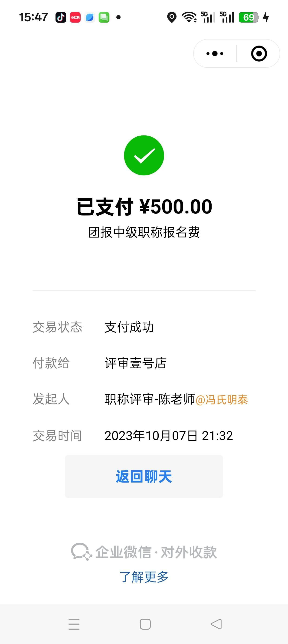Tap the 企业微信·对外收款 footer text
This screenshot has height=644, width=288.
pyautogui.click(x=156, y=552)
